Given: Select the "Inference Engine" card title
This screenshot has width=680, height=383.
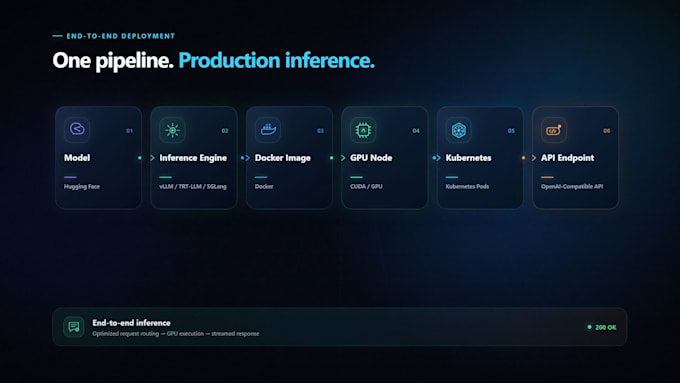Looking at the screenshot, I should [x=193, y=158].
